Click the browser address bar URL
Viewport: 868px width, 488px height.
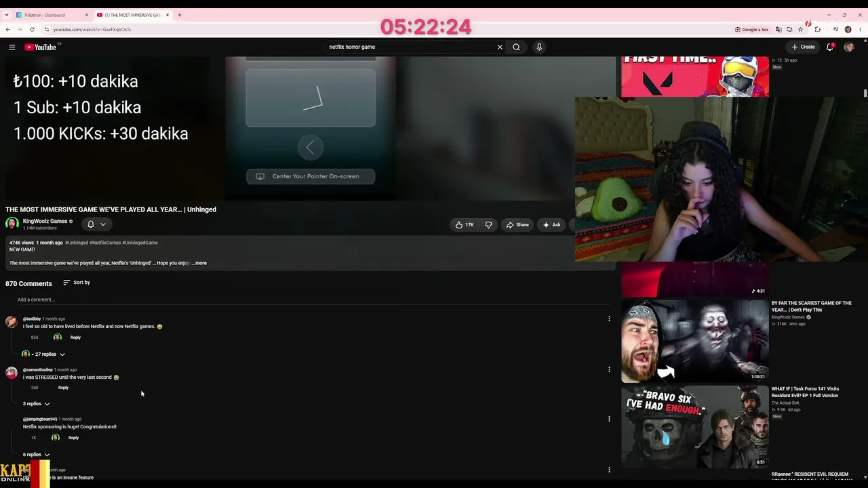(92, 29)
